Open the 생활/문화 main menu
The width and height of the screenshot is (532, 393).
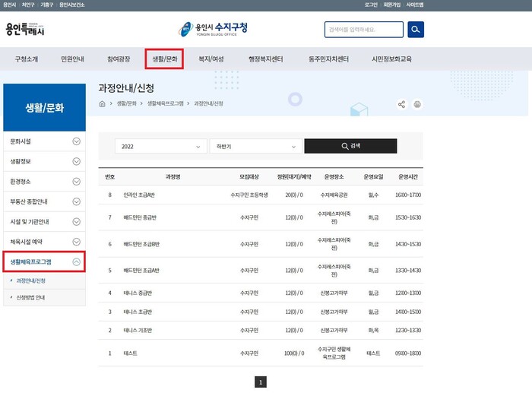coord(164,59)
